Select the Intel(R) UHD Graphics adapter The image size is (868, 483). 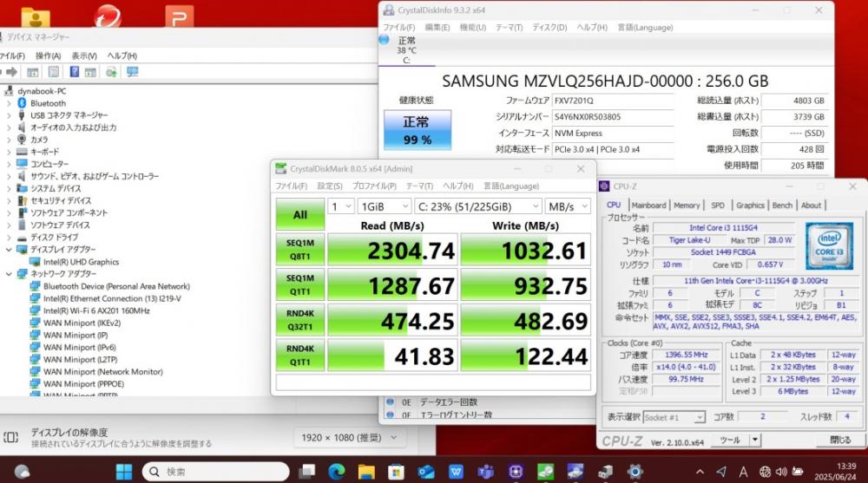pos(81,262)
